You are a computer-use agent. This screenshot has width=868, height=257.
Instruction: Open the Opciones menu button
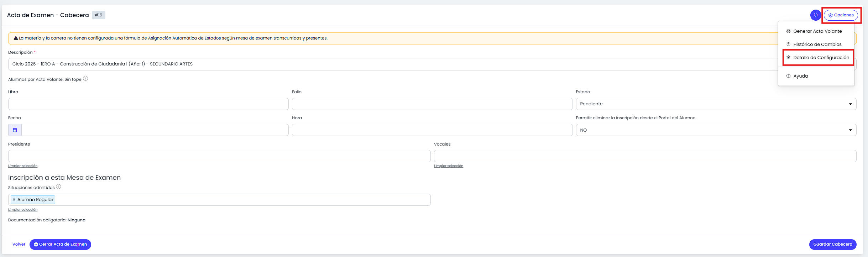pos(841,15)
